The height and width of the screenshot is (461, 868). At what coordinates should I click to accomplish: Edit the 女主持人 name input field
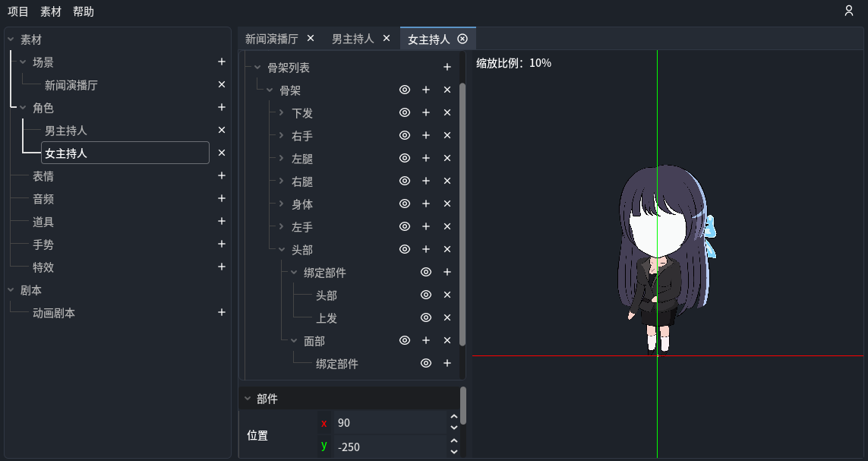(125, 153)
